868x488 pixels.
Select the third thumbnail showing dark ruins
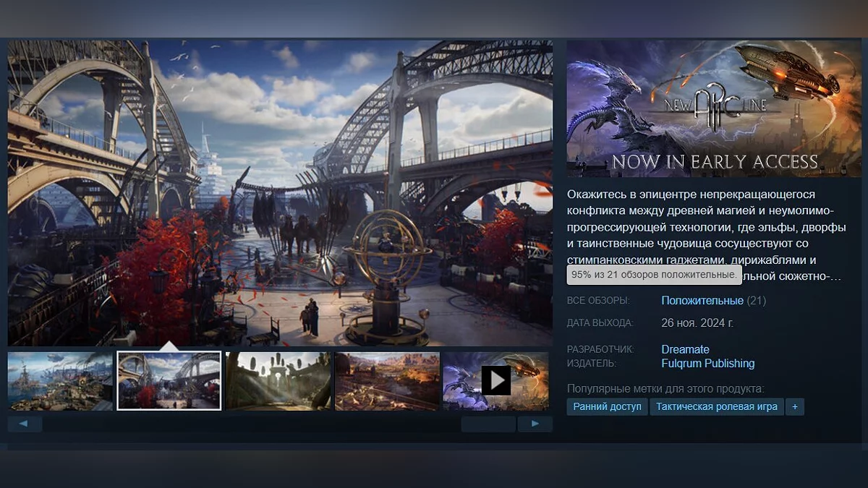pyautogui.click(x=278, y=381)
